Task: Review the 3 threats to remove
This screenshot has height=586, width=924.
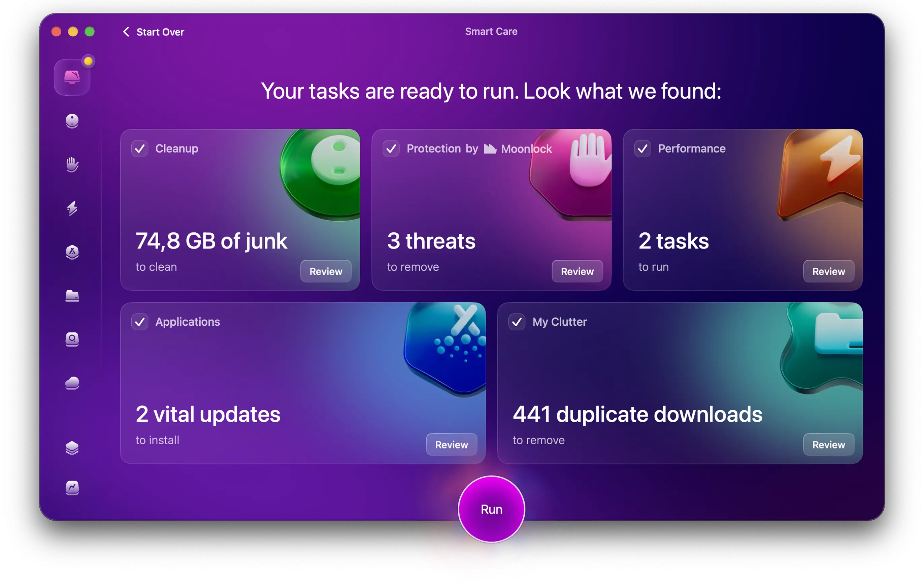Action: point(577,271)
